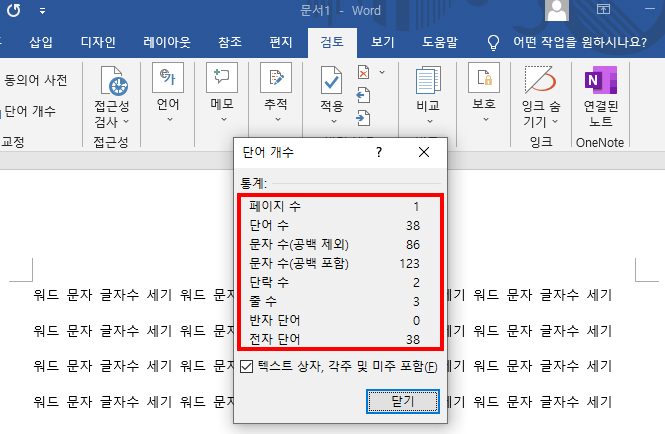Close the 단어 개수 dialog with X
This screenshot has width=665, height=434.
[x=424, y=152]
